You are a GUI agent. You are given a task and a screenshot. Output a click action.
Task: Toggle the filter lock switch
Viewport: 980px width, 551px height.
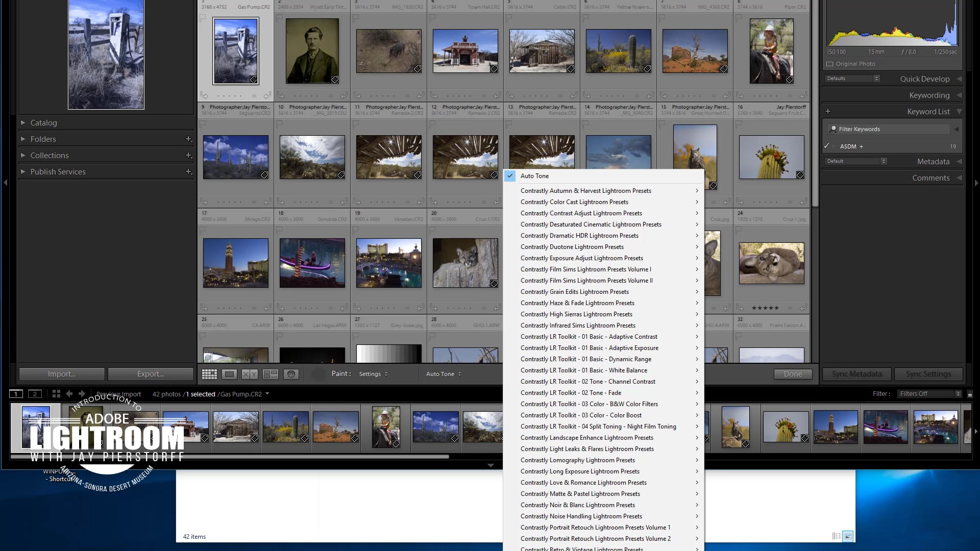pyautogui.click(x=970, y=394)
